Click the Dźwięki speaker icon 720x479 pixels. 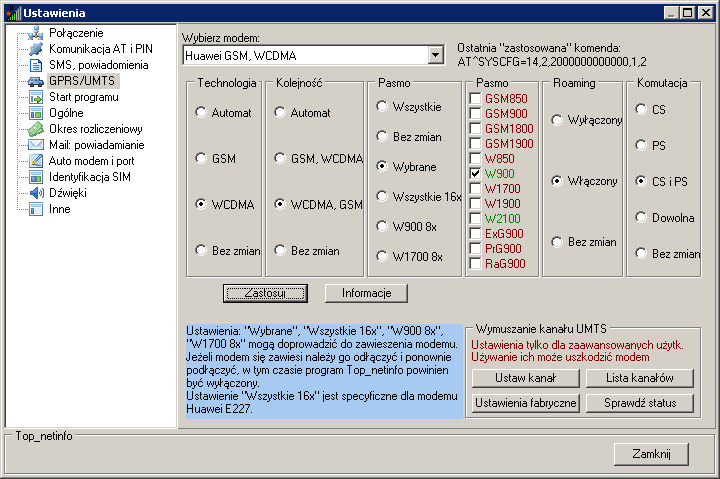(x=36, y=193)
